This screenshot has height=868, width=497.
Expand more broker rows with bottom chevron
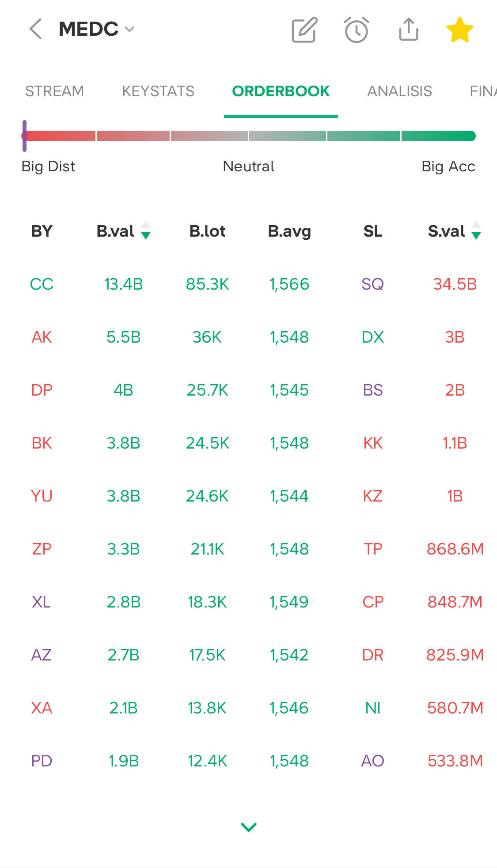point(249,827)
